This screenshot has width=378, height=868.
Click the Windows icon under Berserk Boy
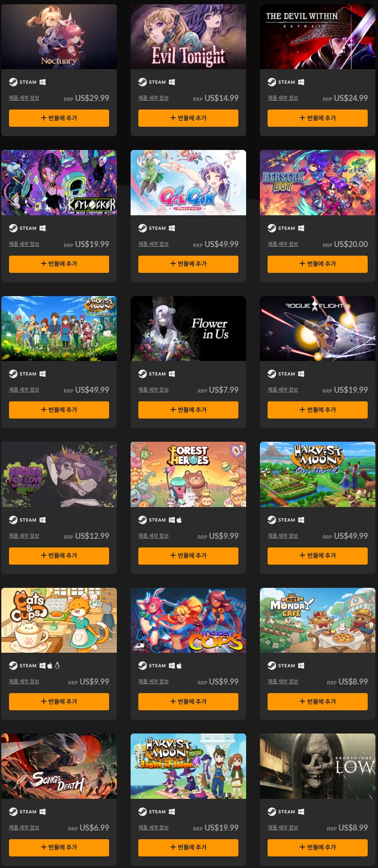[x=301, y=228]
